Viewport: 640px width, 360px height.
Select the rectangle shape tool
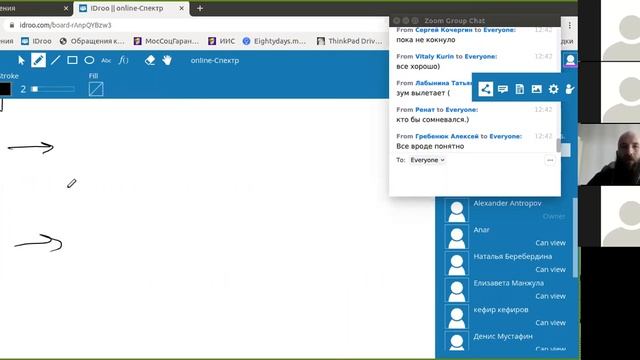pyautogui.click(x=72, y=60)
